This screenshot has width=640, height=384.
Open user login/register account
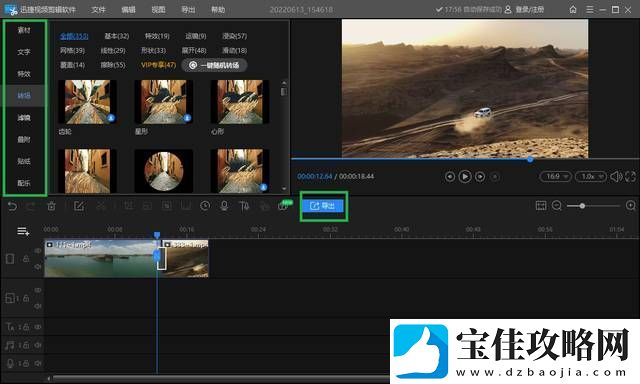click(524, 9)
